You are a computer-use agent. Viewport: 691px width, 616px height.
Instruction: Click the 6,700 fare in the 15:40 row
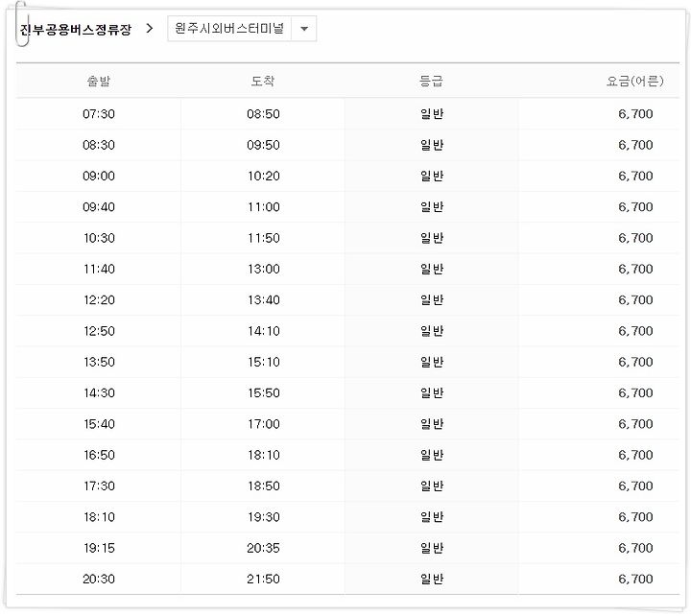click(635, 424)
